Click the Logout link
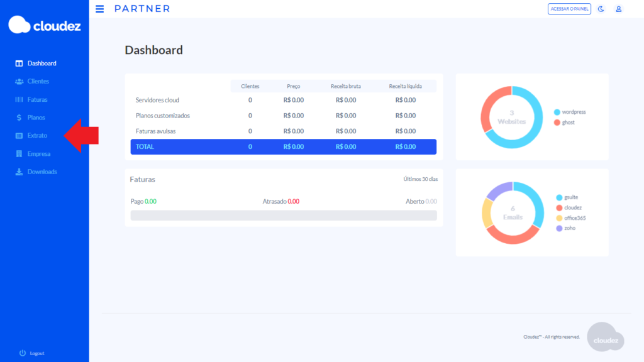The width and height of the screenshot is (644, 362). pos(37,353)
